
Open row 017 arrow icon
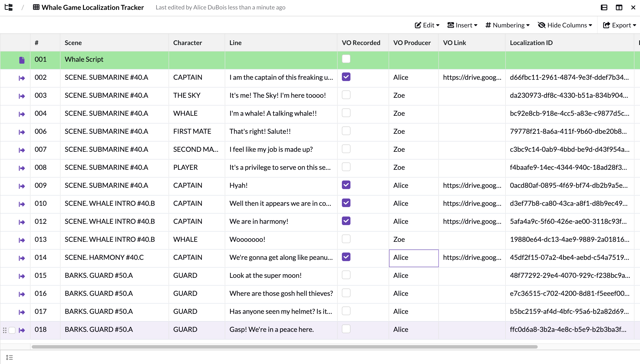click(22, 312)
